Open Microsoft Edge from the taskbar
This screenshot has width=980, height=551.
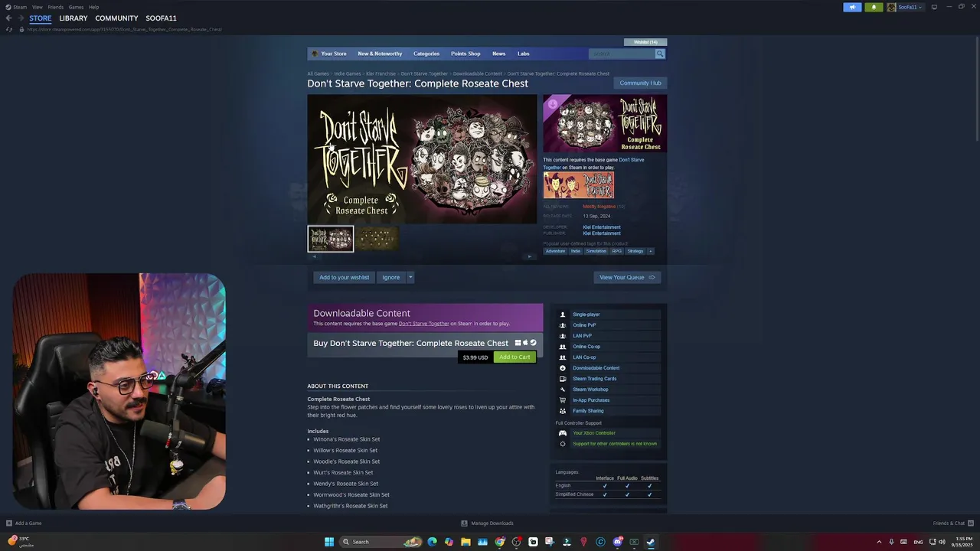[x=432, y=542]
